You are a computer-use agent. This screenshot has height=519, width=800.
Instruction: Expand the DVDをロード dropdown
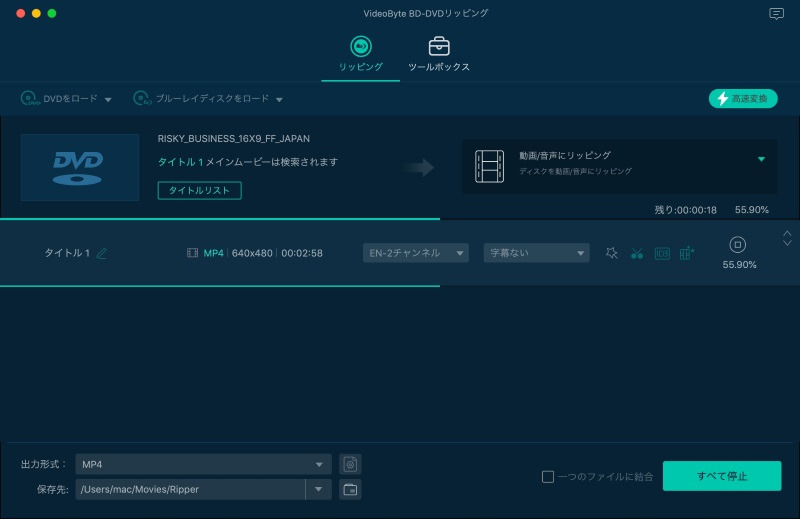108,99
